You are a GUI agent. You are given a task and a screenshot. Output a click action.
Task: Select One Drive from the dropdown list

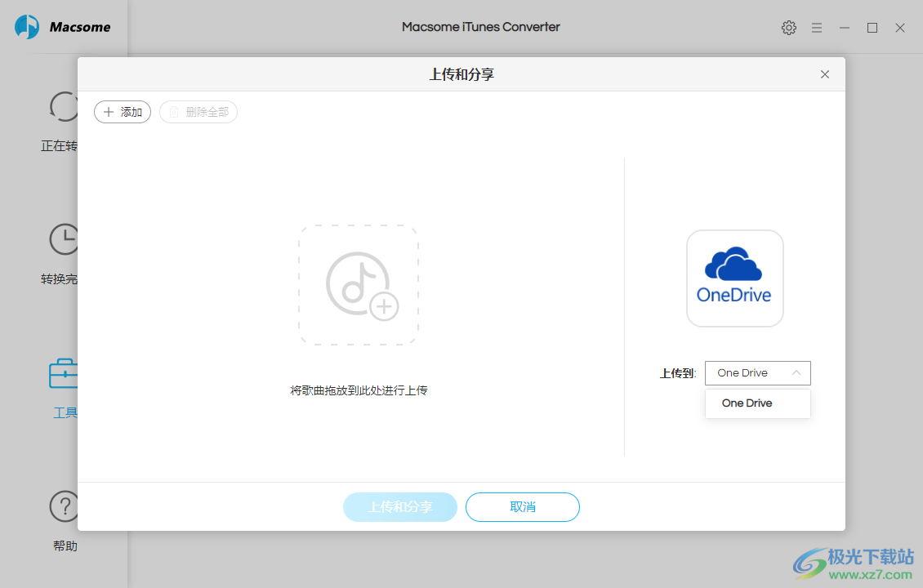point(757,403)
